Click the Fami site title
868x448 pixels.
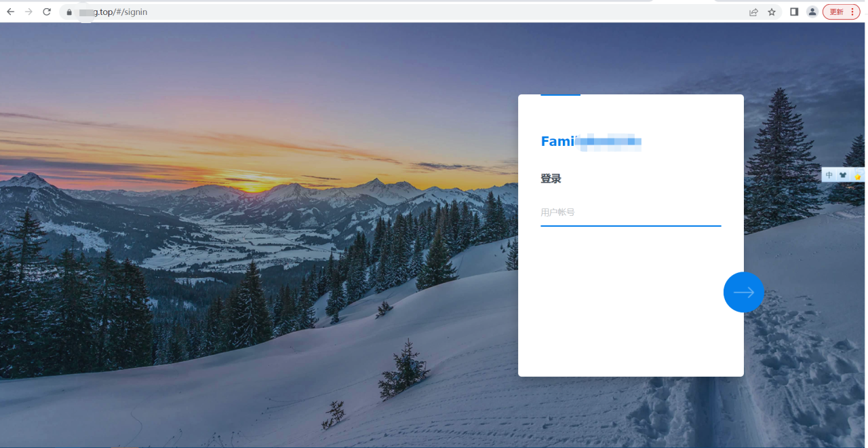(x=591, y=142)
